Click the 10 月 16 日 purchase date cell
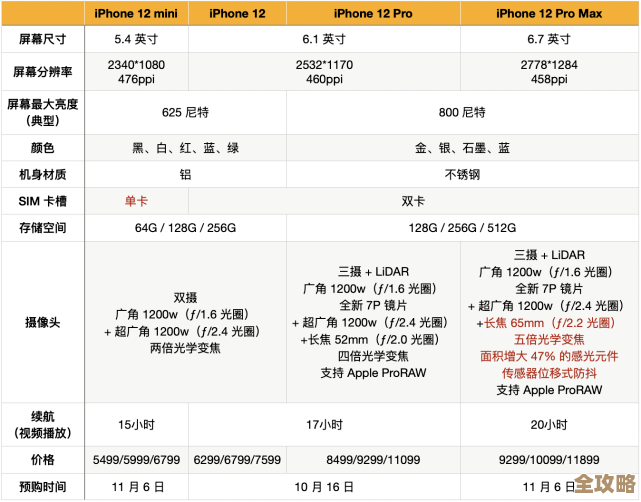The width and height of the screenshot is (641, 502). tap(324, 486)
